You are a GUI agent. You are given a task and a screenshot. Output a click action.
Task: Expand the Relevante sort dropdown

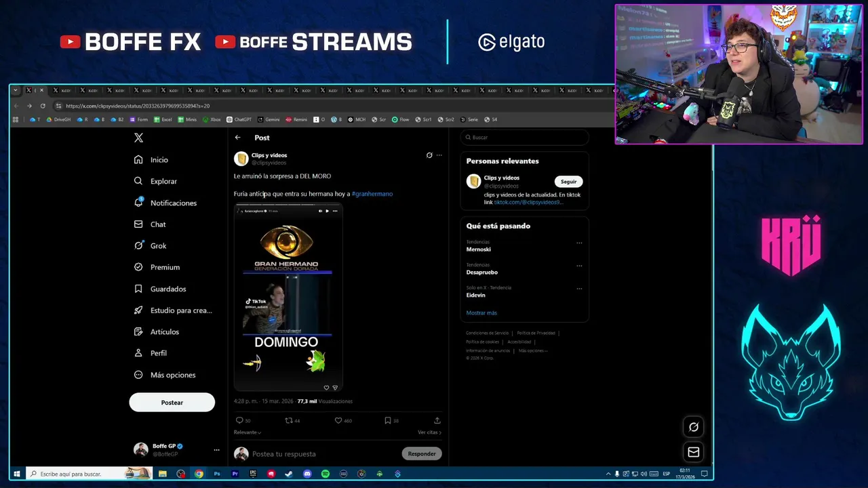click(x=248, y=432)
